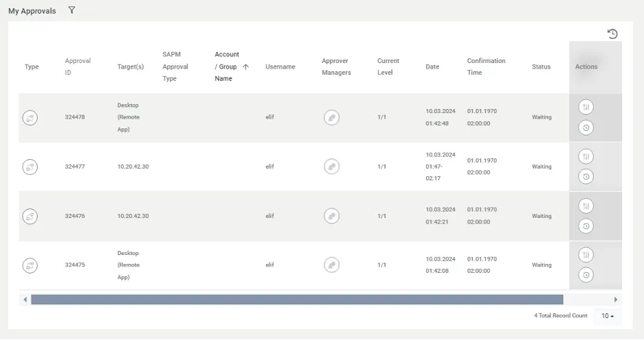The image size is (644, 340).
Task: Select approval ID 324477 cell
Action: [x=75, y=167]
